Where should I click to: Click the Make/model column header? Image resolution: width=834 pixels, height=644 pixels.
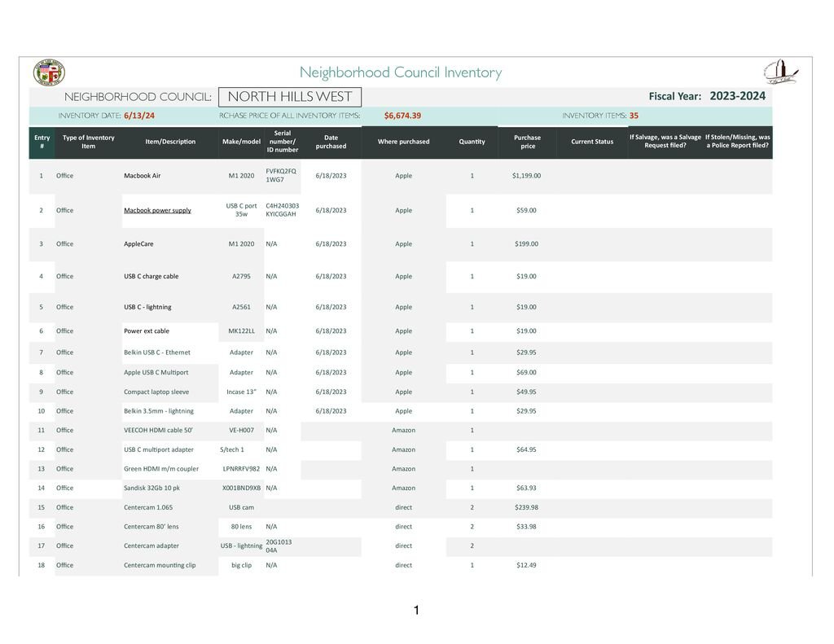pos(241,142)
